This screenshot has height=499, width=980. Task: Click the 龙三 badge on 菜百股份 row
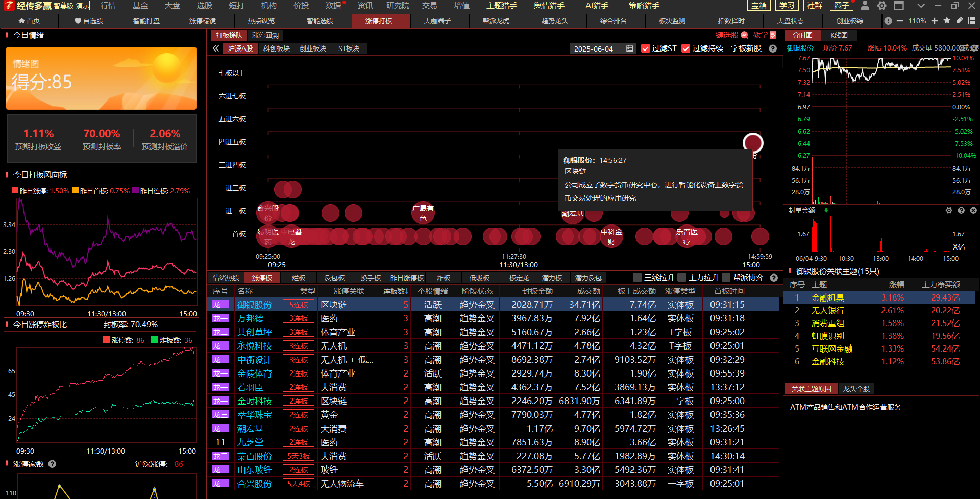pos(220,456)
